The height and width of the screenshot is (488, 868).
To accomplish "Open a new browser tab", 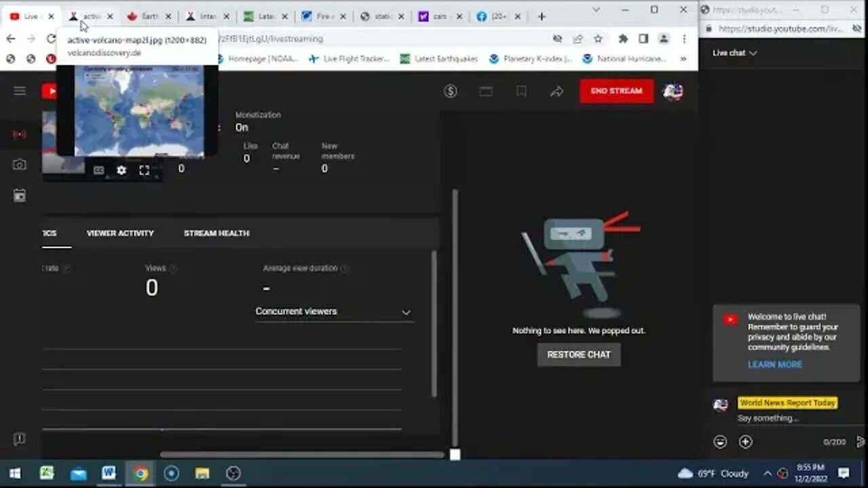I will pyautogui.click(x=541, y=16).
